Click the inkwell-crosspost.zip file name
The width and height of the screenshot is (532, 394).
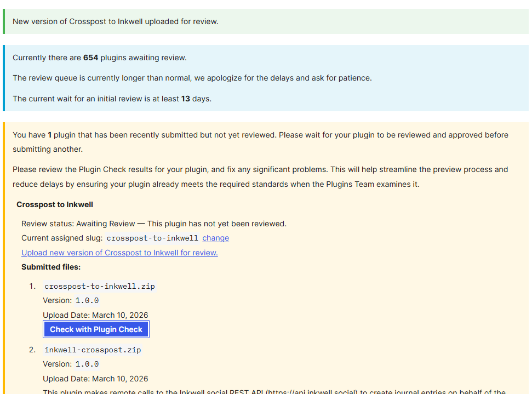pyautogui.click(x=93, y=350)
